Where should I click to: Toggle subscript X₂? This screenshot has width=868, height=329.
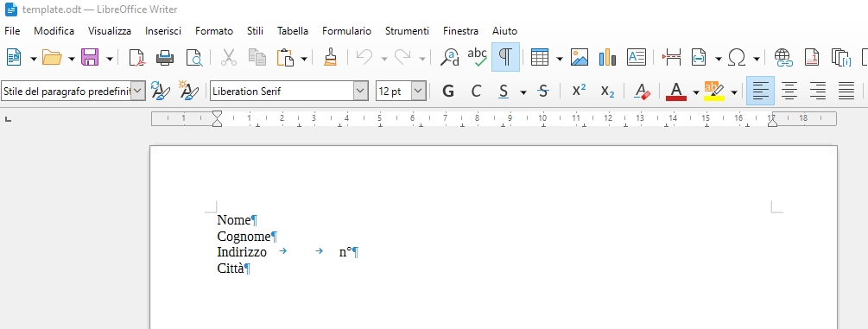click(608, 91)
